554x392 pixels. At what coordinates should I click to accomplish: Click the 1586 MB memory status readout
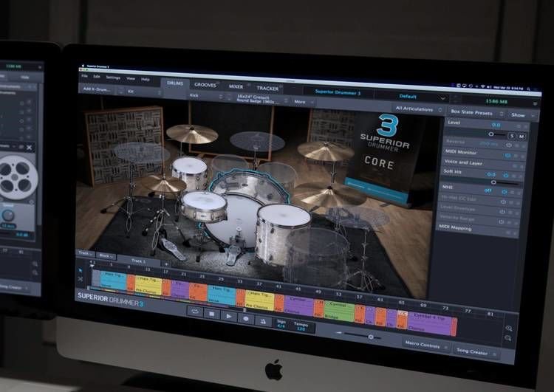point(496,101)
